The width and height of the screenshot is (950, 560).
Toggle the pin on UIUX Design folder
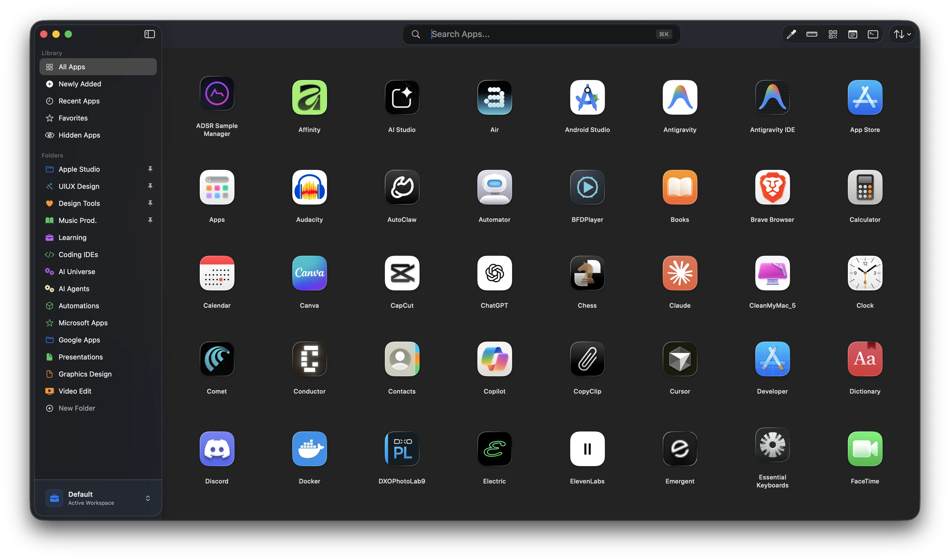(x=150, y=186)
